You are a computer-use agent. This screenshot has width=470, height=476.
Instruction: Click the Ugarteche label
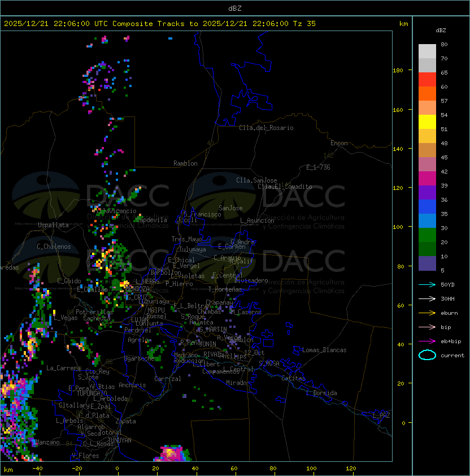140,358
